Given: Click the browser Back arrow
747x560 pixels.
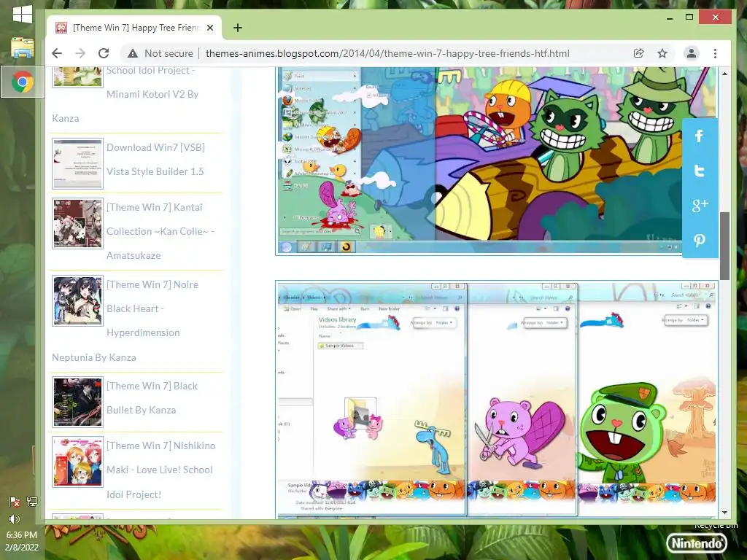Looking at the screenshot, I should coord(57,53).
